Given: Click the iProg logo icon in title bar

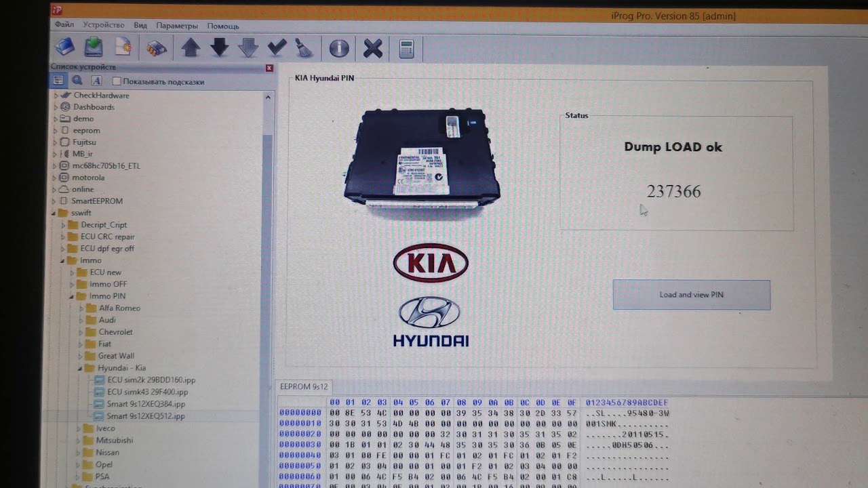Looking at the screenshot, I should (57, 9).
